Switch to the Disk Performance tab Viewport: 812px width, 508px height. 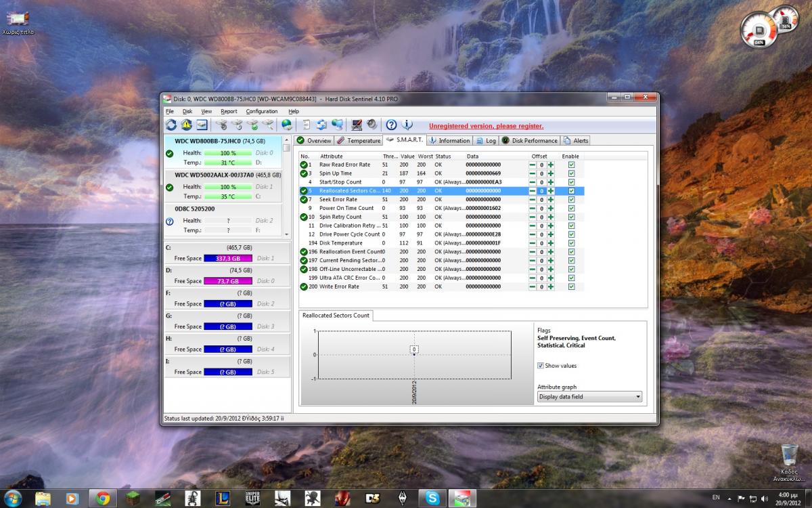tap(530, 140)
